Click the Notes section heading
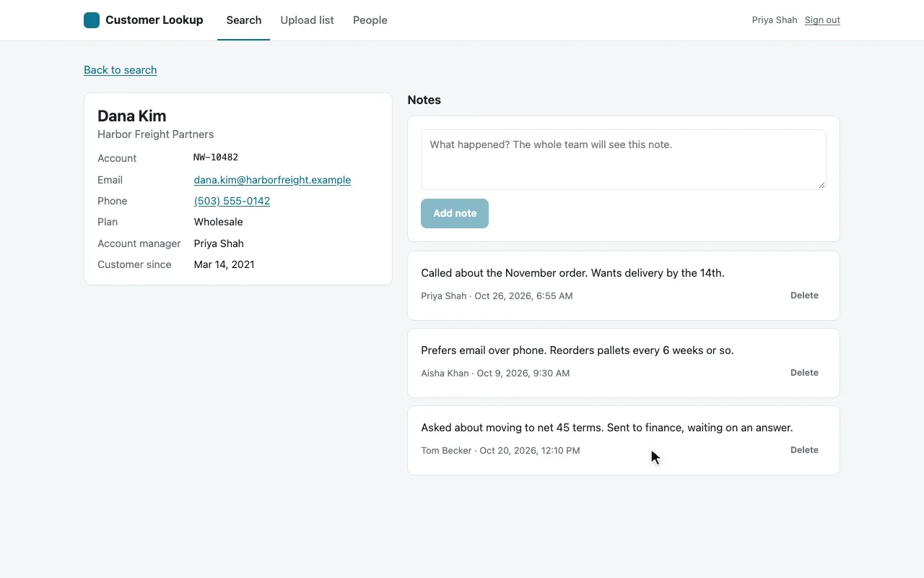 tap(424, 100)
